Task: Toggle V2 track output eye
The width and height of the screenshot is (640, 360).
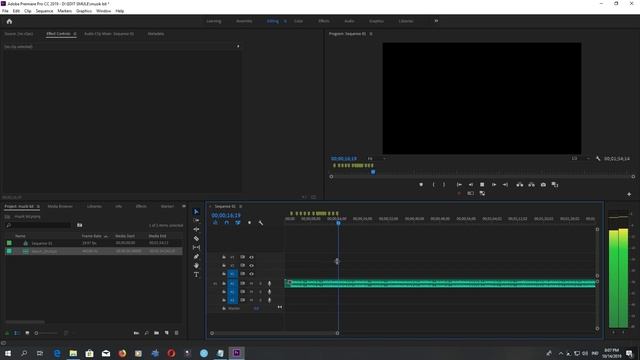Action: point(251,266)
